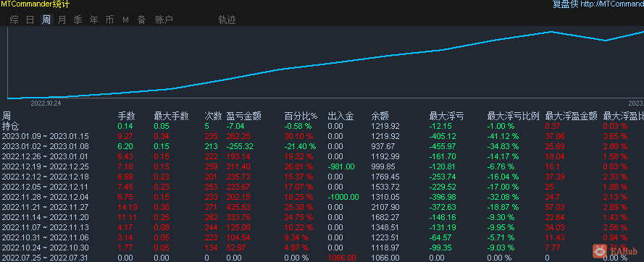The height and width of the screenshot is (262, 644).
Task: Click the 425.63 profit value
Action: [x=238, y=207]
